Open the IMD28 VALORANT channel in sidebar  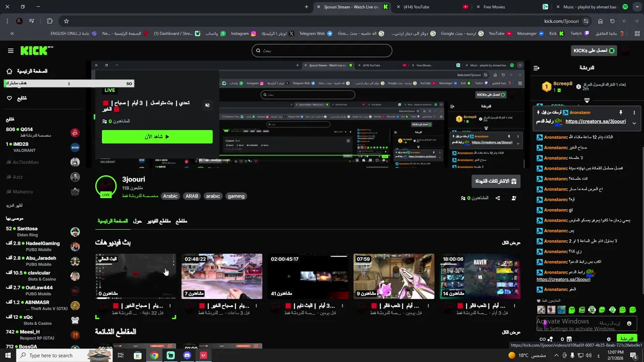coord(43,147)
